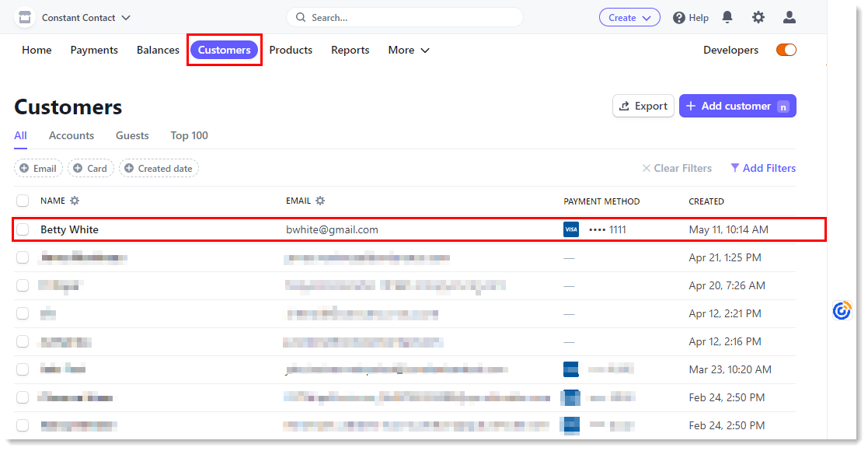868x451 pixels.
Task: Click the search magnifier icon
Action: point(301,18)
